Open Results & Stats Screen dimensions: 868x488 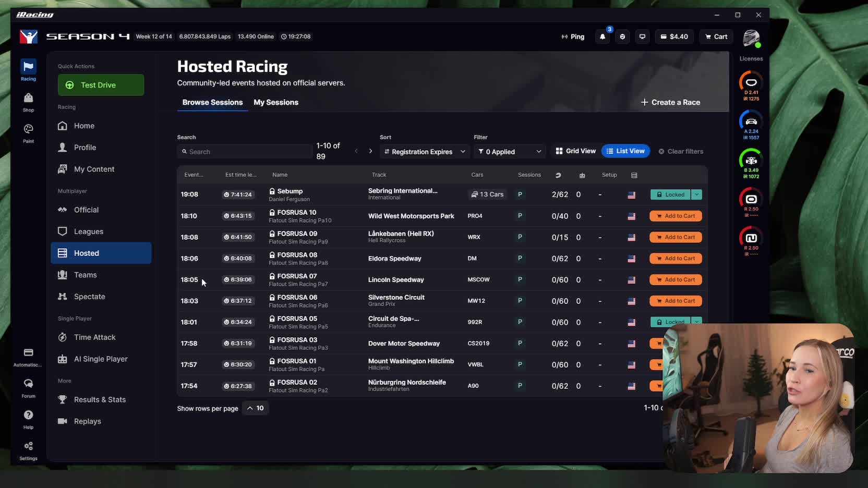[101, 400]
